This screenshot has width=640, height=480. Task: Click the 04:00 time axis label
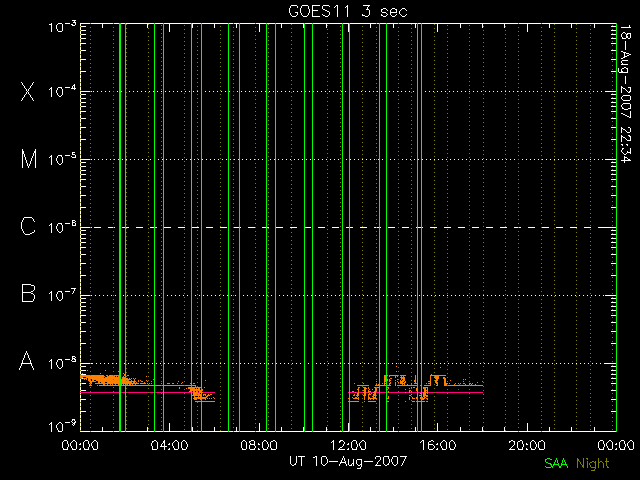(169, 445)
